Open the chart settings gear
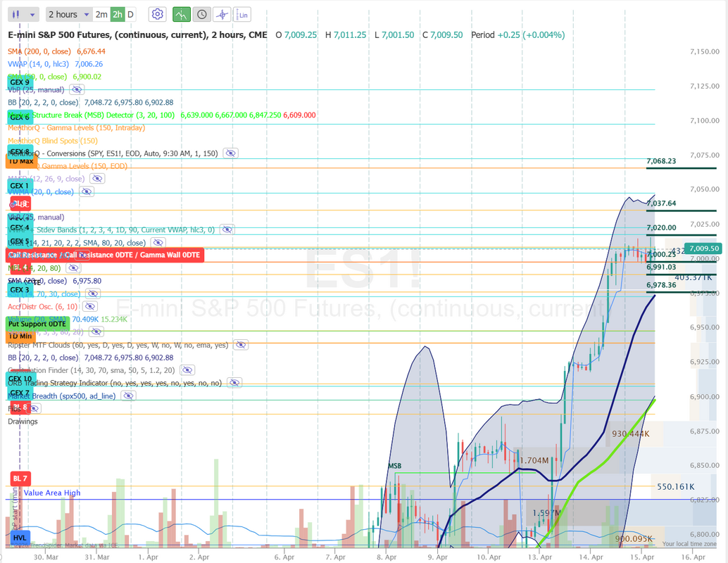 (158, 14)
